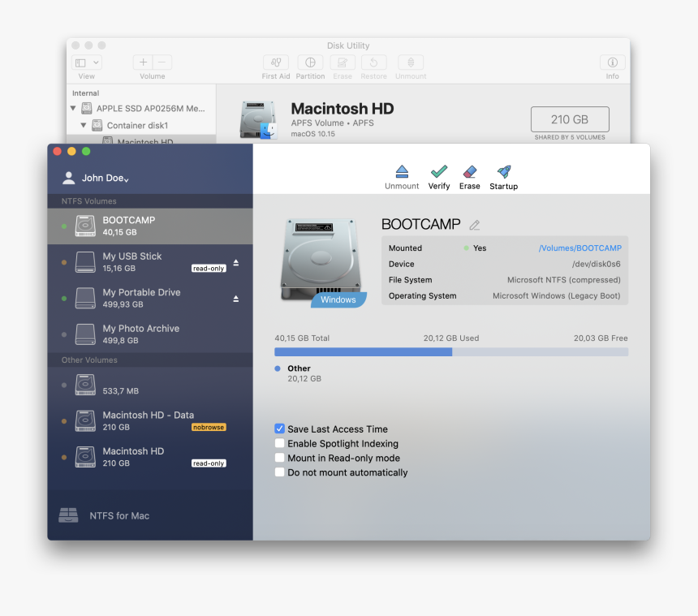Open the Partition tool in Disk Utility
Image resolution: width=698 pixels, height=616 pixels.
pyautogui.click(x=309, y=65)
